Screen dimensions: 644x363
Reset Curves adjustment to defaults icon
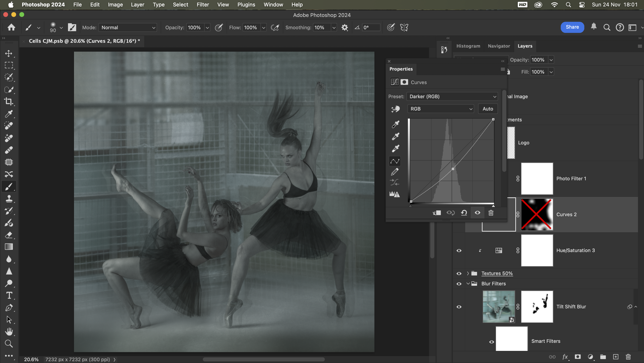point(464,213)
